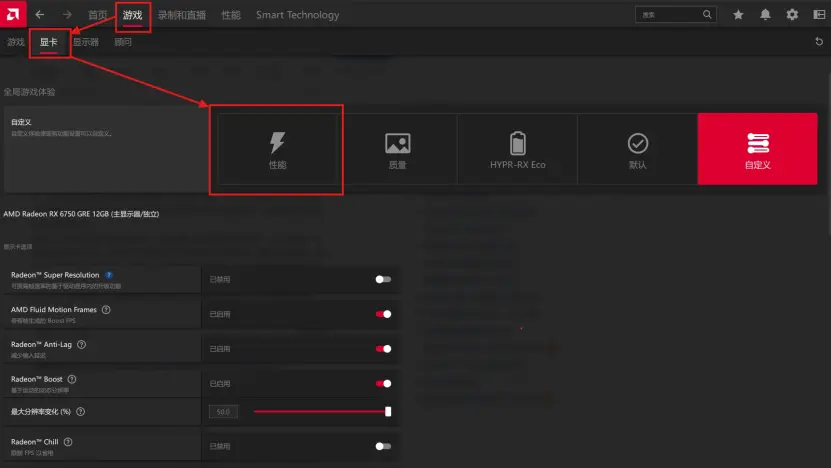
Task: Click the AMD logo icon
Action: tap(13, 15)
